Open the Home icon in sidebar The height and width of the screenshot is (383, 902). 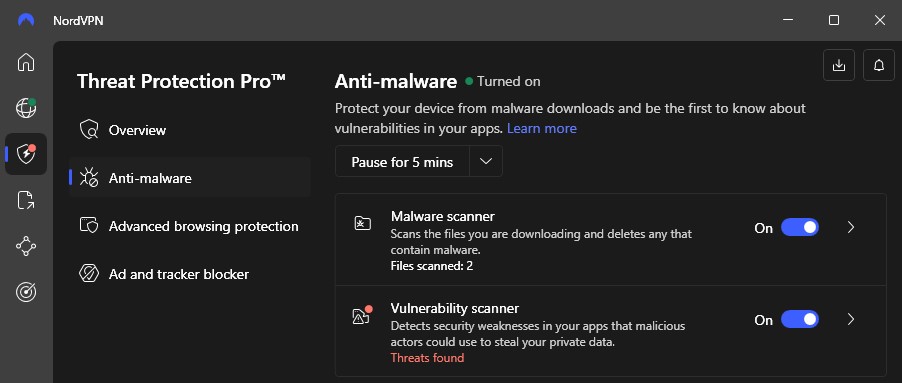(x=26, y=62)
